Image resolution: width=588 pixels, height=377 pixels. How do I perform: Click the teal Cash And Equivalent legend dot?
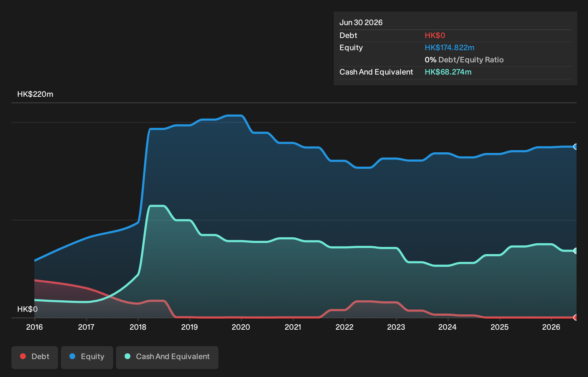point(127,356)
